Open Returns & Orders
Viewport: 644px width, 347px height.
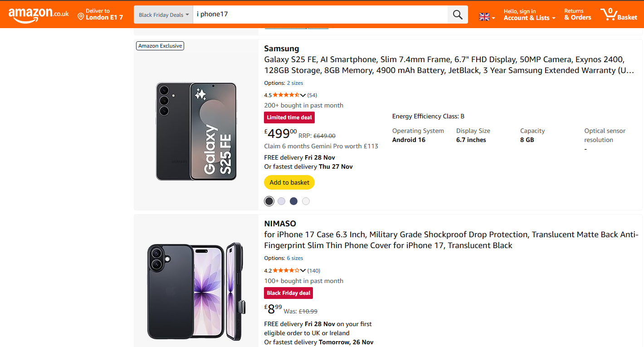(577, 14)
